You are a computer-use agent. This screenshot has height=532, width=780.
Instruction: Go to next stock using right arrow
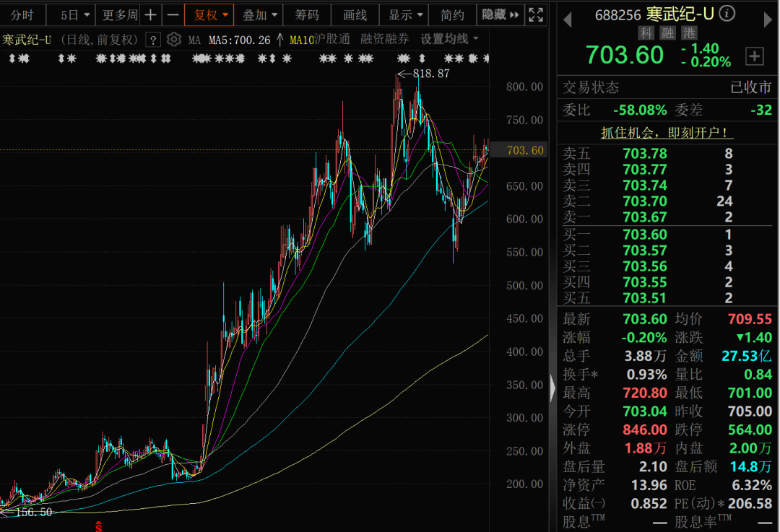768,19
